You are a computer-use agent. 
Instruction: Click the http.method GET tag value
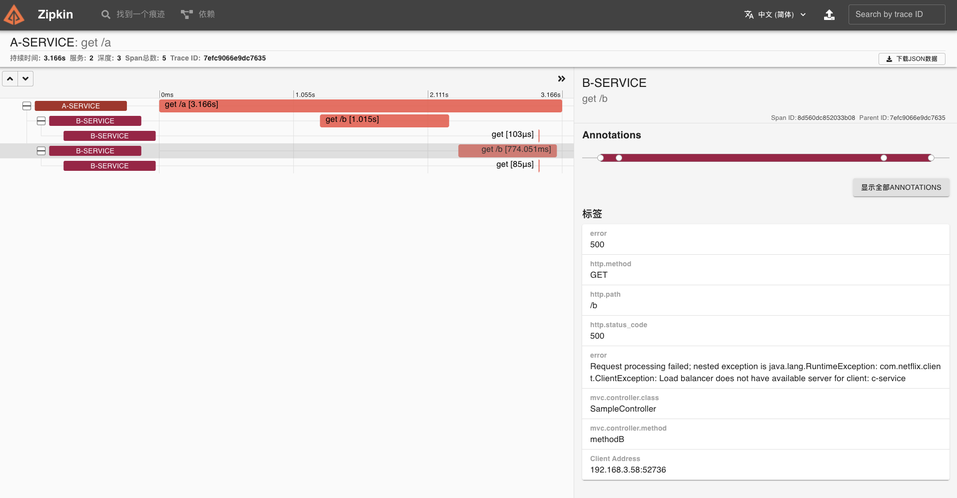coord(599,275)
